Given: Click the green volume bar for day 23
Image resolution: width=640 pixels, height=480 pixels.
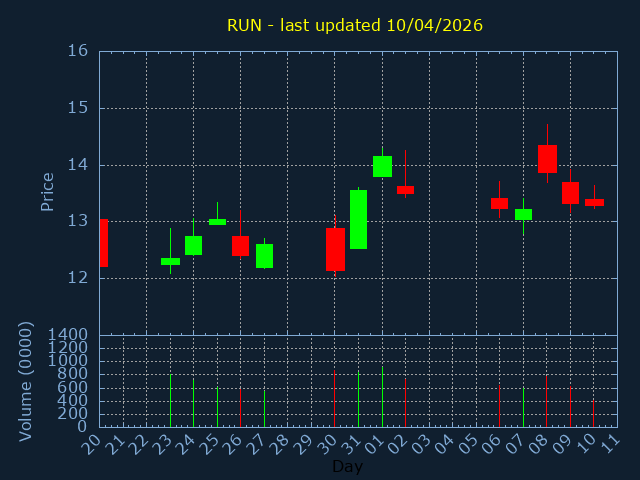Looking at the screenshot, I should click(170, 400).
